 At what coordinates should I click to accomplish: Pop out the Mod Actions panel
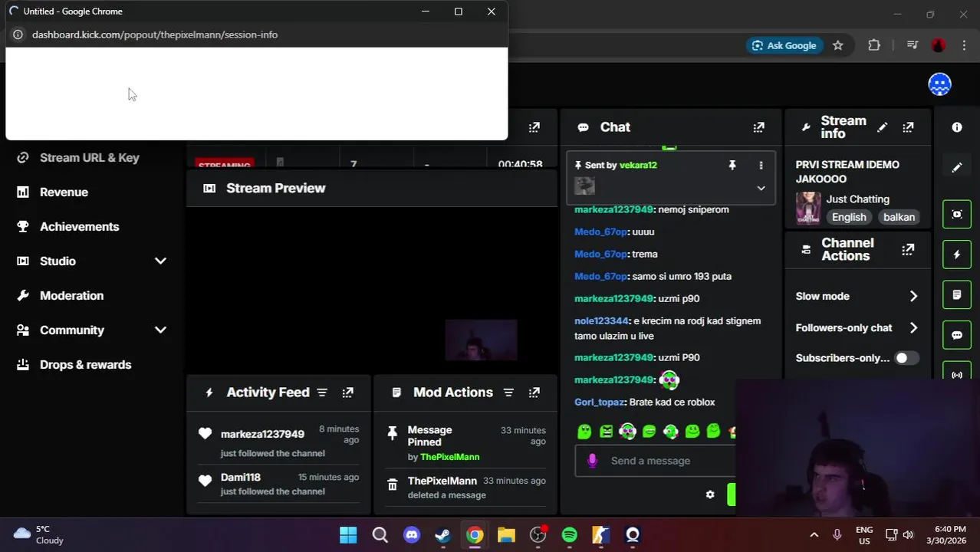point(534,393)
